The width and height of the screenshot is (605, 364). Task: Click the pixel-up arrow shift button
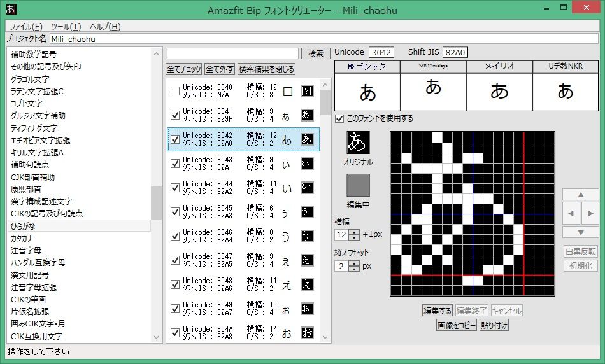pyautogui.click(x=580, y=194)
